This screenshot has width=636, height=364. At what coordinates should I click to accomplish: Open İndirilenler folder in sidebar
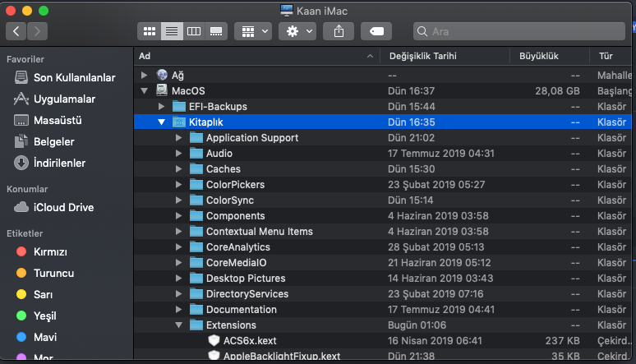click(58, 163)
